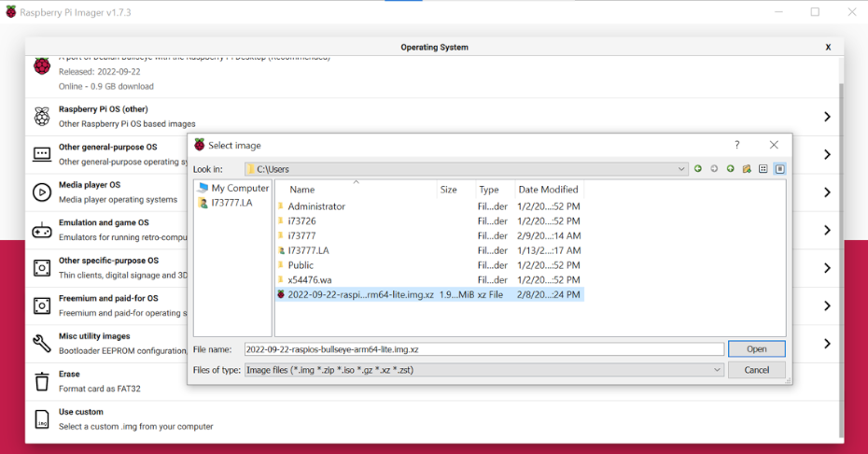
Task: Click the '1.9...MiB' size cell
Action: (456, 294)
